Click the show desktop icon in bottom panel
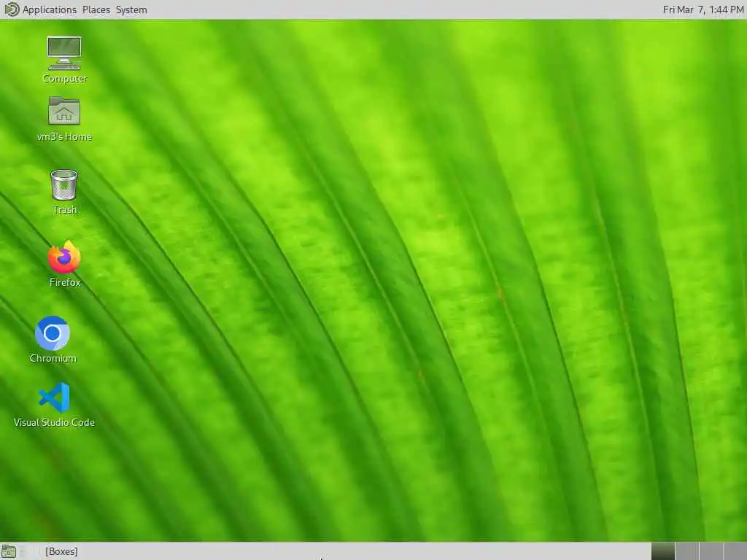This screenshot has height=560, width=747. 9,551
